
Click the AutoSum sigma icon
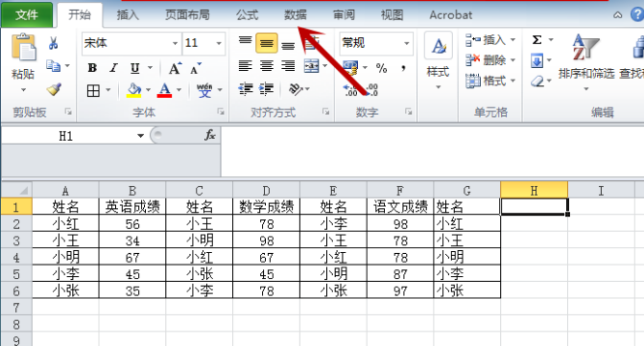pyautogui.click(x=537, y=39)
